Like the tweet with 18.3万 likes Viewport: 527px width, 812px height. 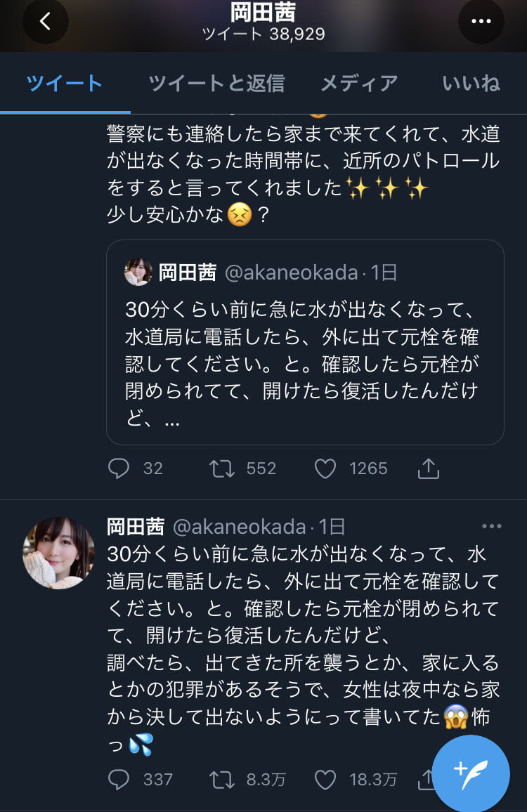click(325, 779)
